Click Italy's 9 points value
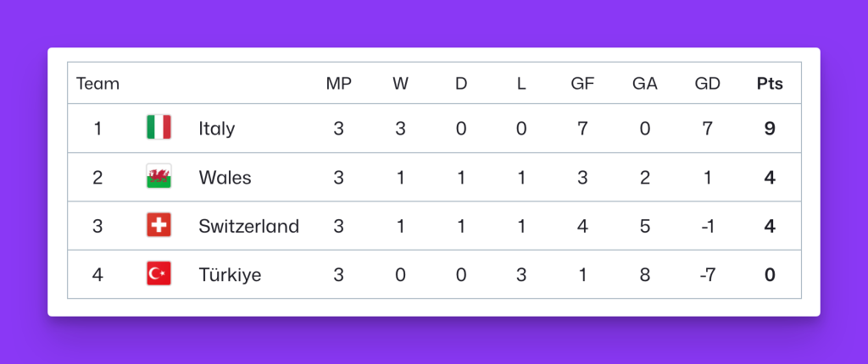Viewport: 868px width, 364px height. coord(770,129)
